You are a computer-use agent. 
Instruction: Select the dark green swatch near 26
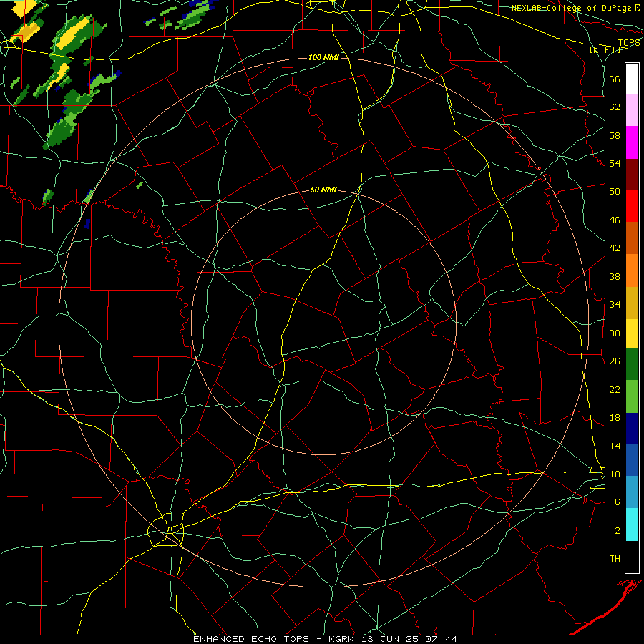pos(632,364)
